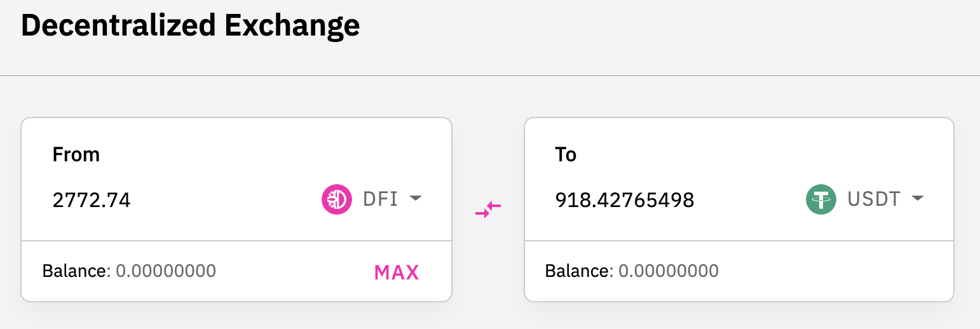Expand the USDT token dropdown arrow

917,199
